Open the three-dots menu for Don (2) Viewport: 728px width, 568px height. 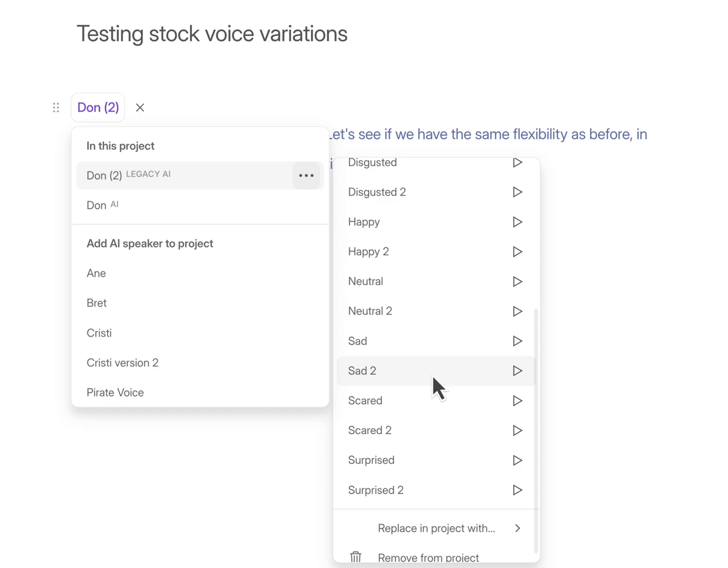[306, 176]
